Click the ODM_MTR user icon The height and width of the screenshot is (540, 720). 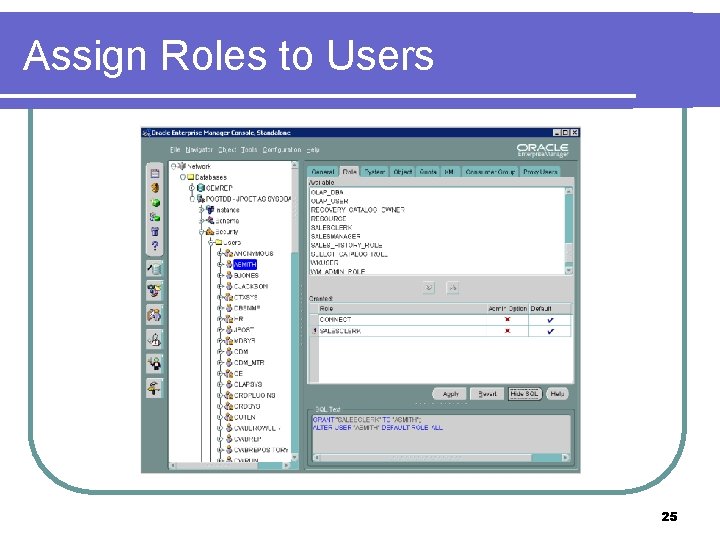tap(229, 362)
